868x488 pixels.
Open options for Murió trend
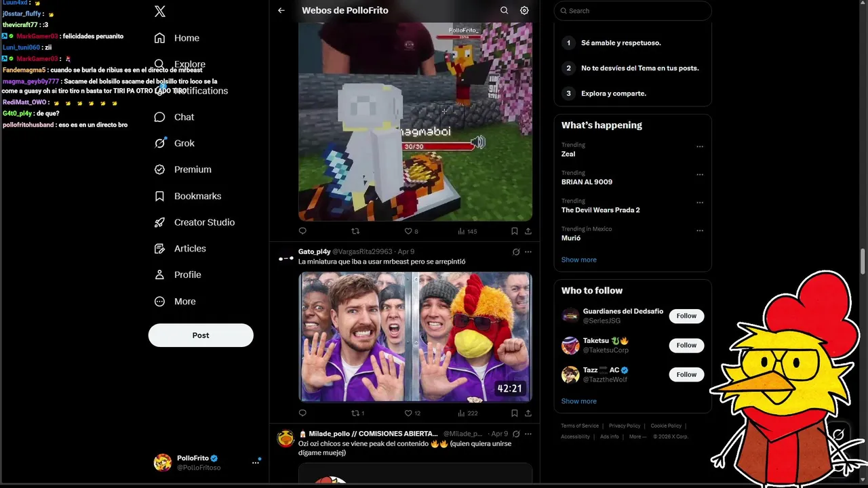pos(700,230)
